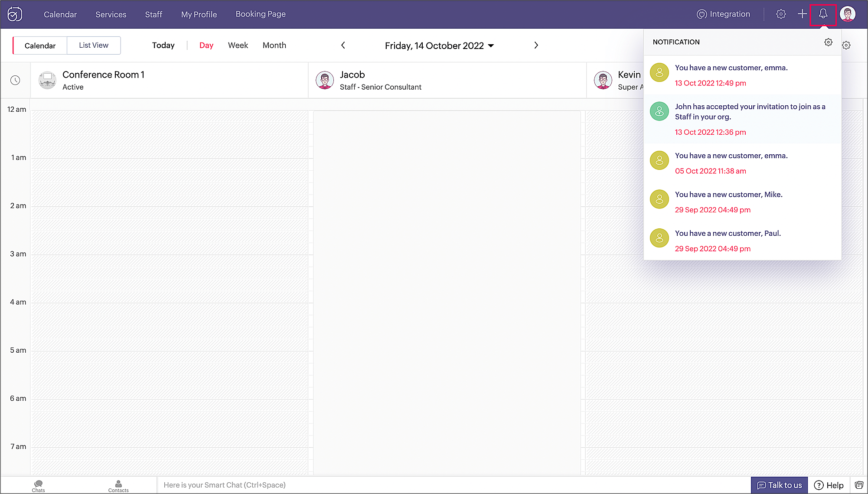Viewport: 868px width, 494px height.
Task: Click the Integration link
Action: [x=723, y=14]
